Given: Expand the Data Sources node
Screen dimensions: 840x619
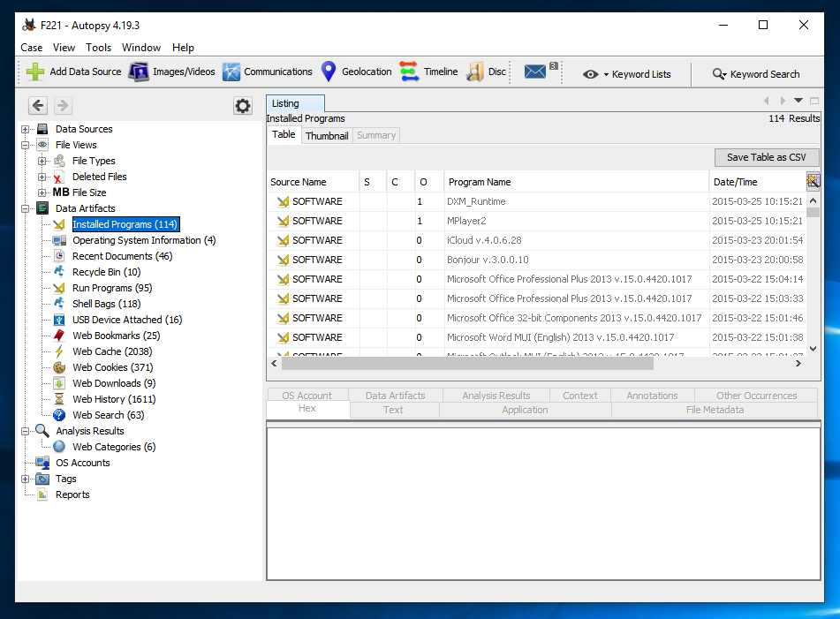Looking at the screenshot, I should pyautogui.click(x=26, y=129).
